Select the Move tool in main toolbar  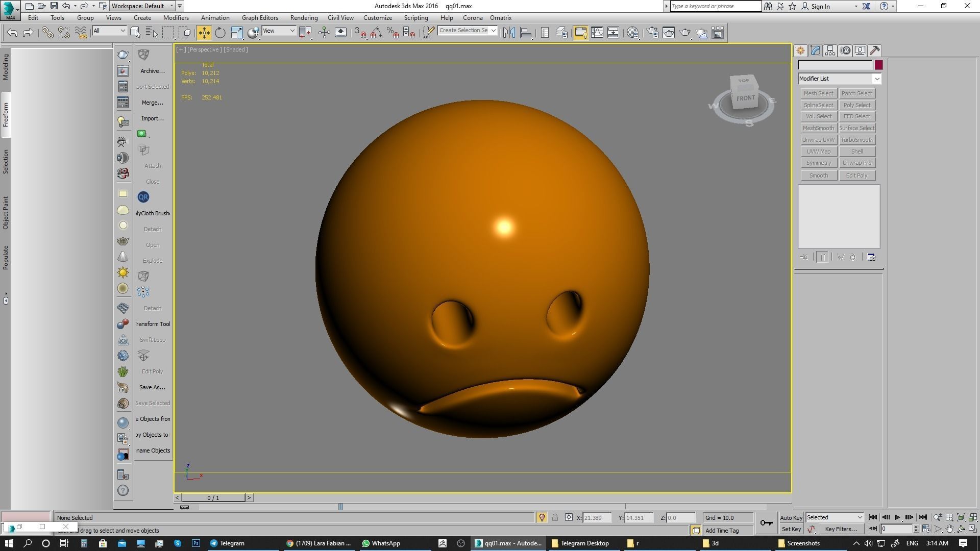[204, 33]
